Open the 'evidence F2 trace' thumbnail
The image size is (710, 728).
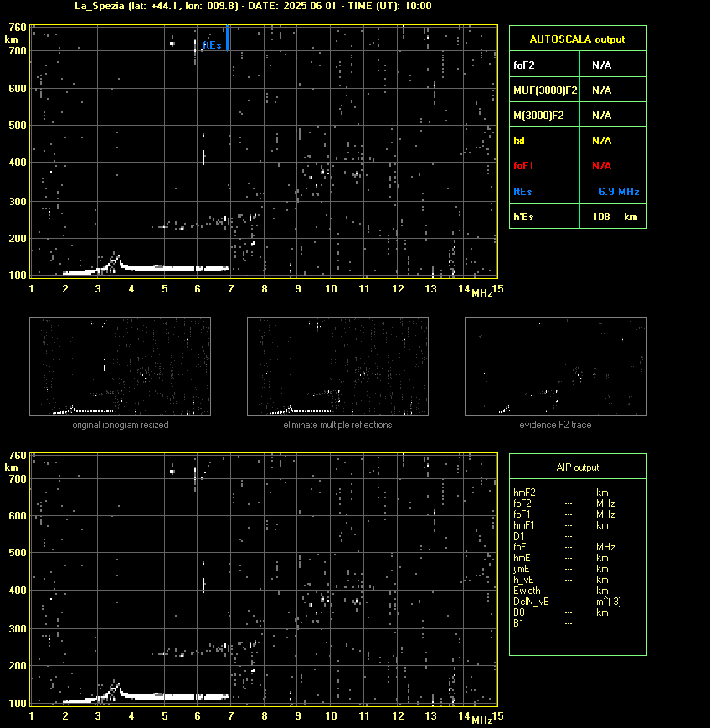click(x=555, y=366)
